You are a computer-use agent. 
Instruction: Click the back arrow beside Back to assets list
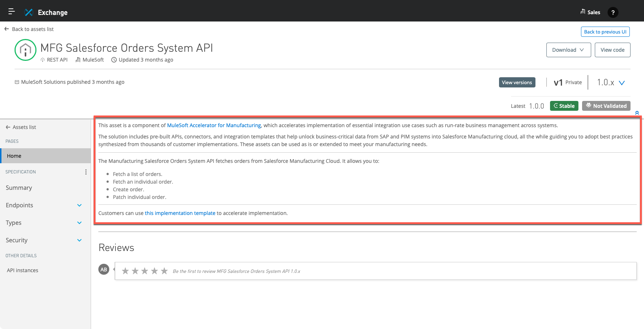(7, 29)
